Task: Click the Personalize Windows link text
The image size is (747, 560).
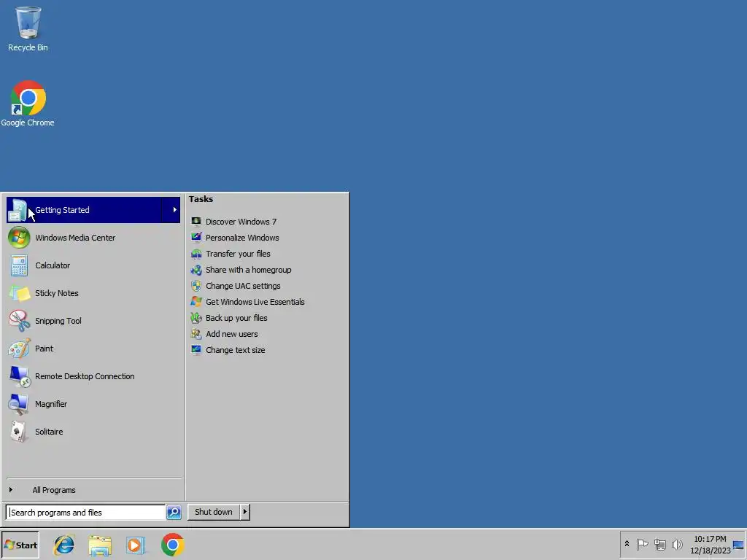Action: point(242,238)
